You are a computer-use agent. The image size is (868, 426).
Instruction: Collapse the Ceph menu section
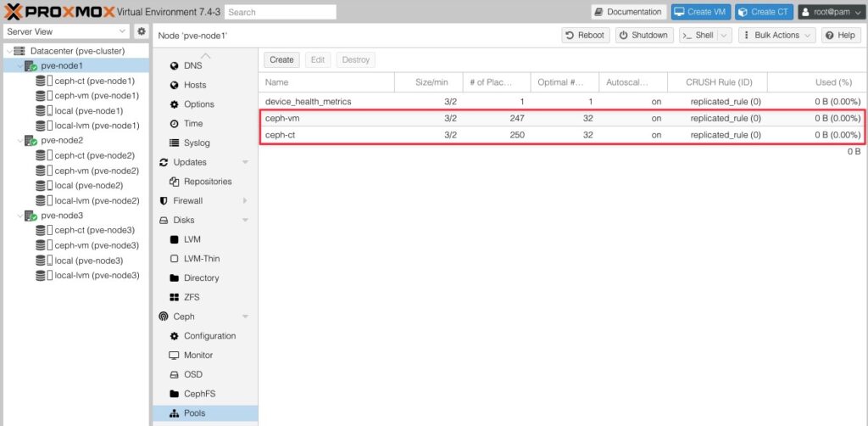(x=245, y=317)
